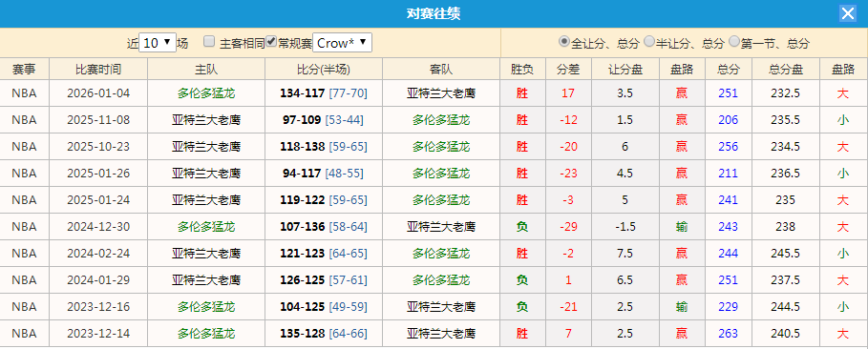868x349 pixels.
Task: Click 输 result in 2024-12-30 row
Action: pos(682,227)
